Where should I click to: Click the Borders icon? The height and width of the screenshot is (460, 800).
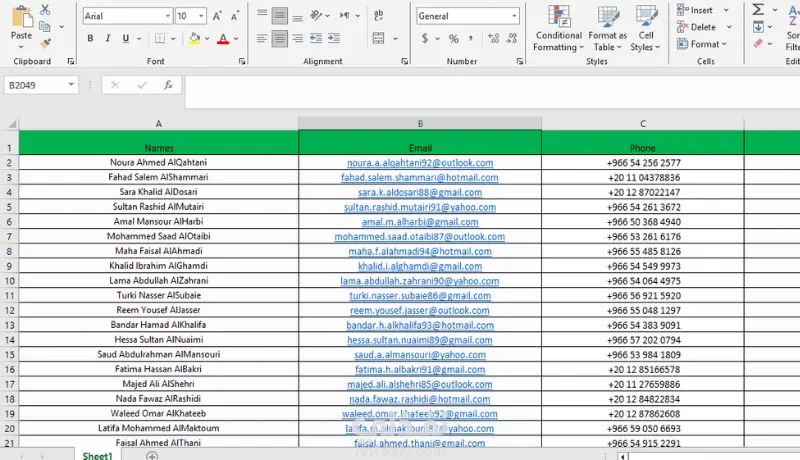pos(160,38)
